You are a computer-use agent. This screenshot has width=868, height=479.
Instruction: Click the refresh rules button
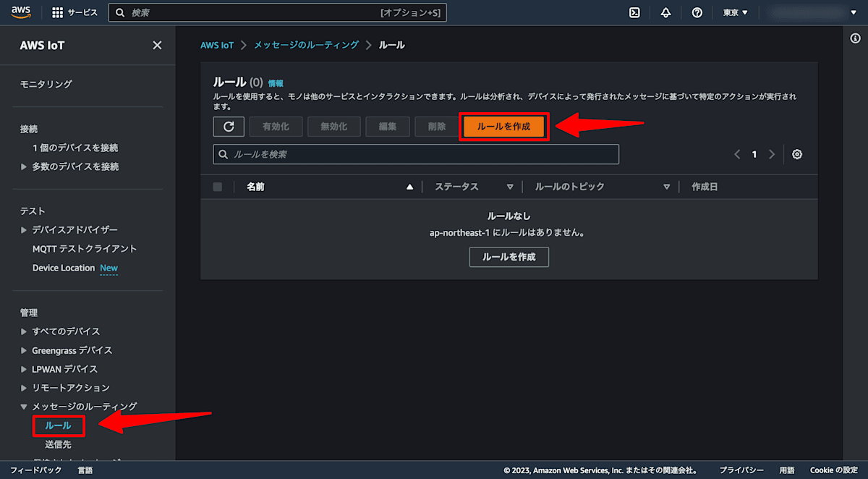pyautogui.click(x=229, y=127)
